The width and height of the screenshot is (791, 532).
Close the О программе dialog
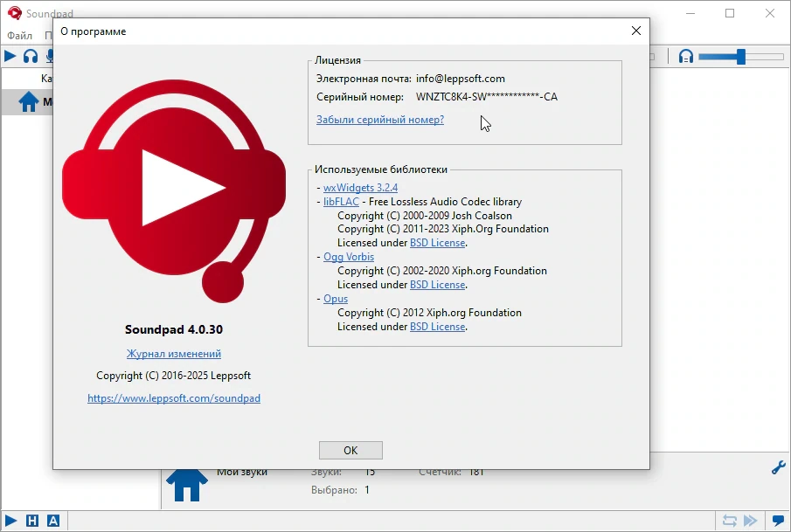click(x=636, y=31)
